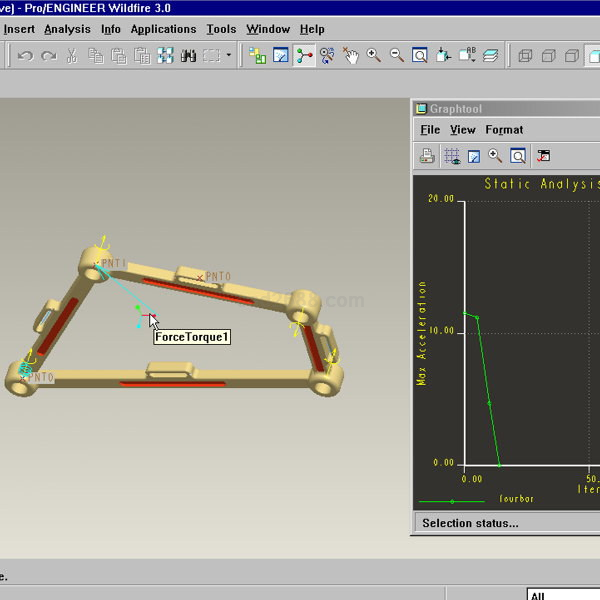Screen dimensions: 600x600
Task: Click the PNT0 label on top link
Action: 218,277
